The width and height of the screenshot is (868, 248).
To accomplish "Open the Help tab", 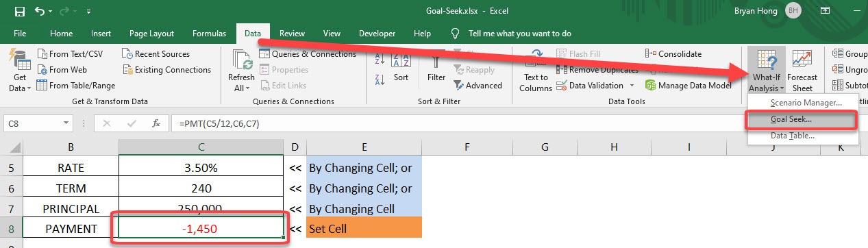I will 423,33.
